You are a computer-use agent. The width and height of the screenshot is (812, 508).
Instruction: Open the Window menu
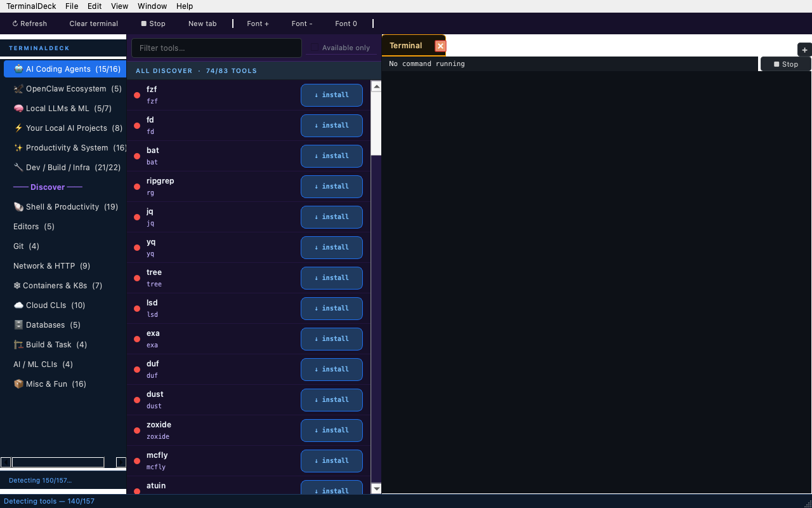click(x=152, y=6)
